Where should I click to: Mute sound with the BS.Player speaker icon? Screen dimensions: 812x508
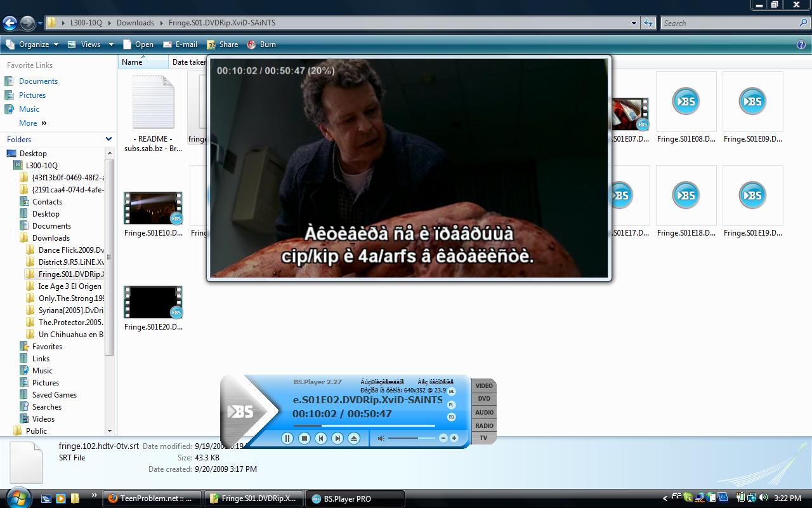(381, 438)
